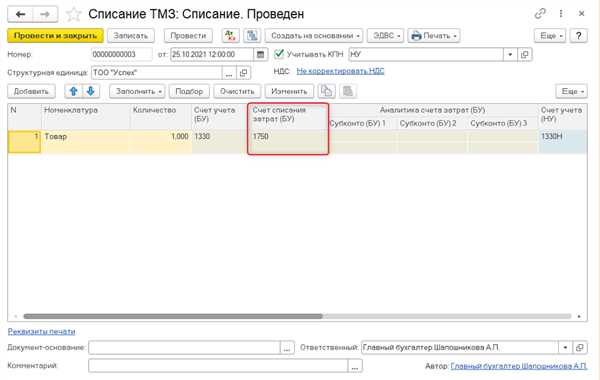Move table row down with blue arrow

point(91,91)
